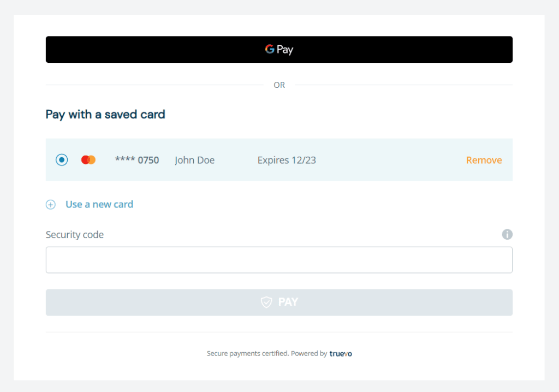Click the Pay with a saved card heading

coord(105,115)
